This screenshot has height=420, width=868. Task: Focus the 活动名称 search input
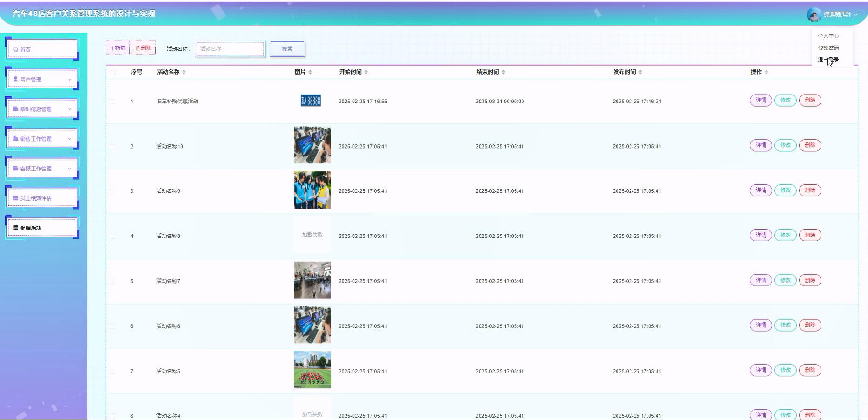pos(231,49)
